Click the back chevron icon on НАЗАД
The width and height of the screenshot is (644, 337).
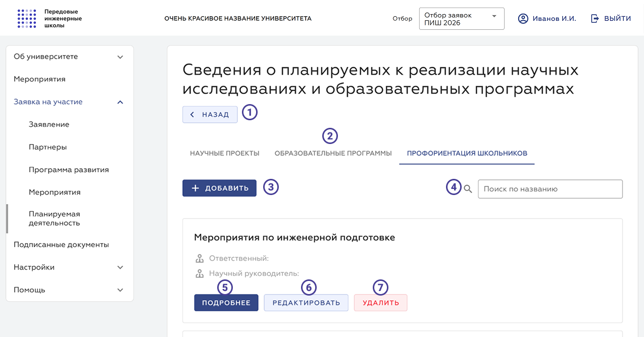pos(192,115)
